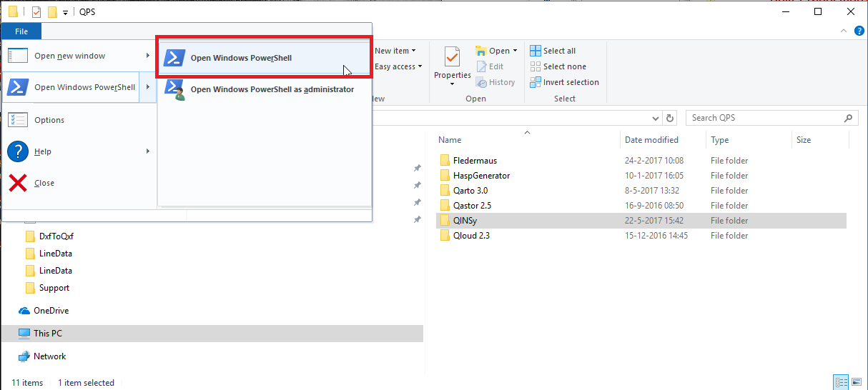This screenshot has height=390, width=868.
Task: Select Open new window in File menu
Action: (69, 56)
